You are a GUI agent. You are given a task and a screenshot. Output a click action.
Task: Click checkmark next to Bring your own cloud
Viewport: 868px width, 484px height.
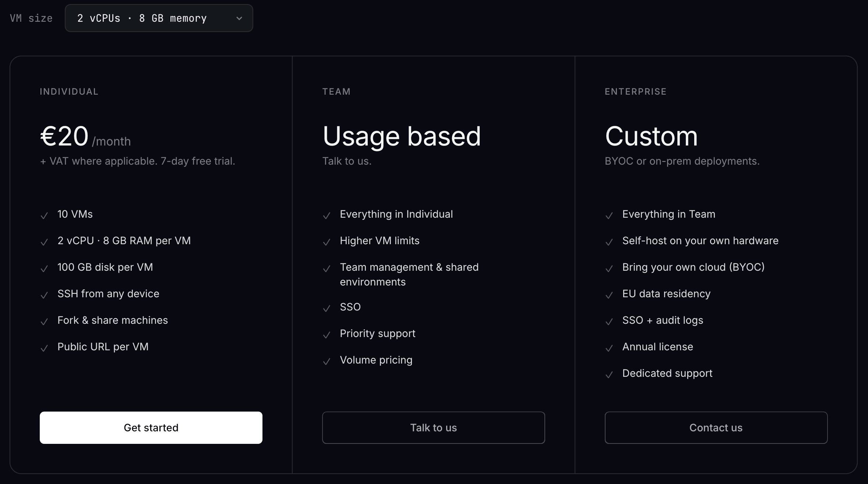coord(609,269)
